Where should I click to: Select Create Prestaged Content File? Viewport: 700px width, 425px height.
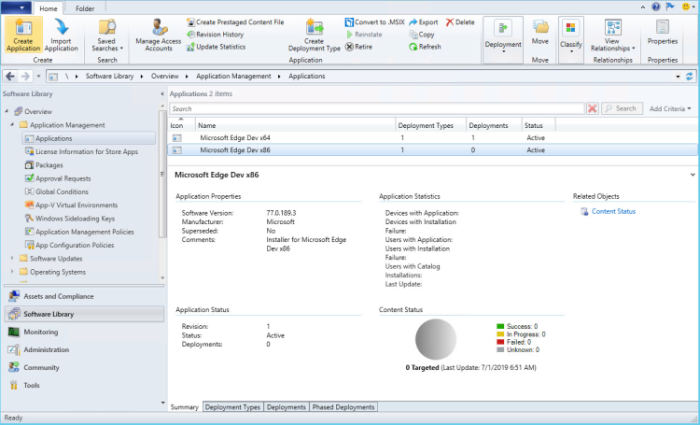(235, 22)
